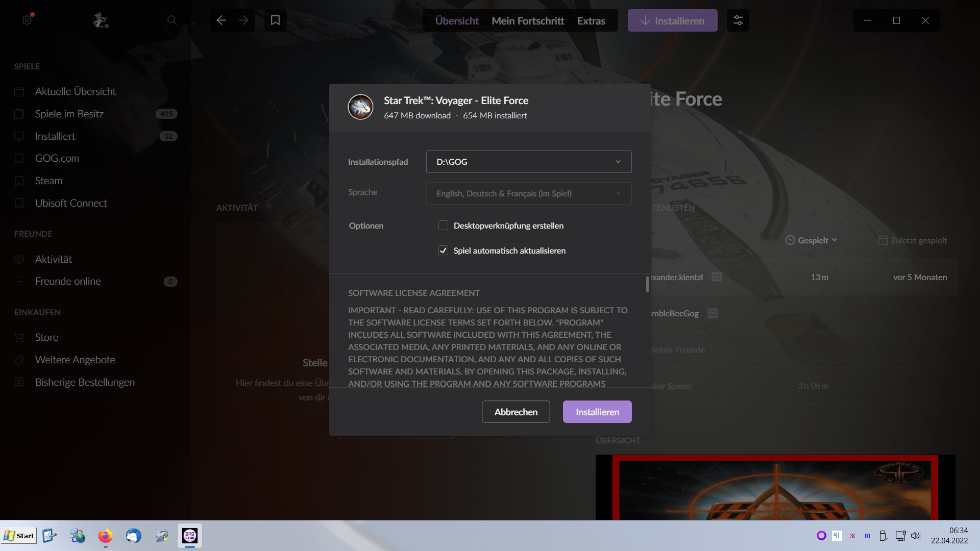Go back with the left arrow

pos(221,20)
